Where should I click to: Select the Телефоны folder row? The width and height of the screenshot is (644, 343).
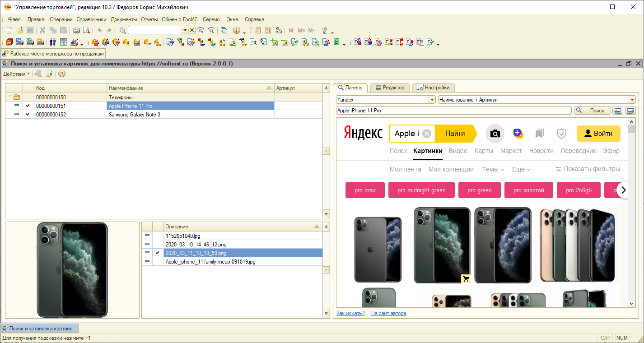(163, 97)
